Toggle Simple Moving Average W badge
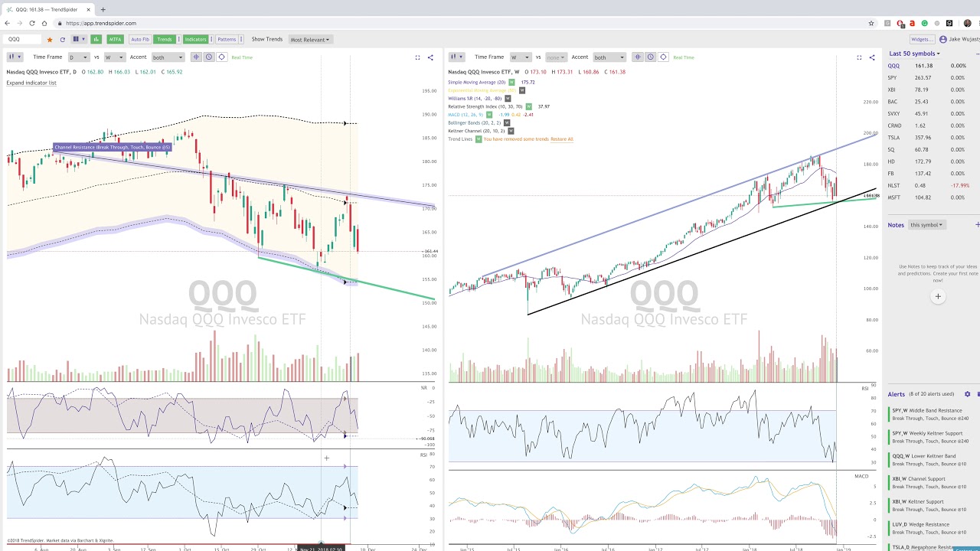 511,82
